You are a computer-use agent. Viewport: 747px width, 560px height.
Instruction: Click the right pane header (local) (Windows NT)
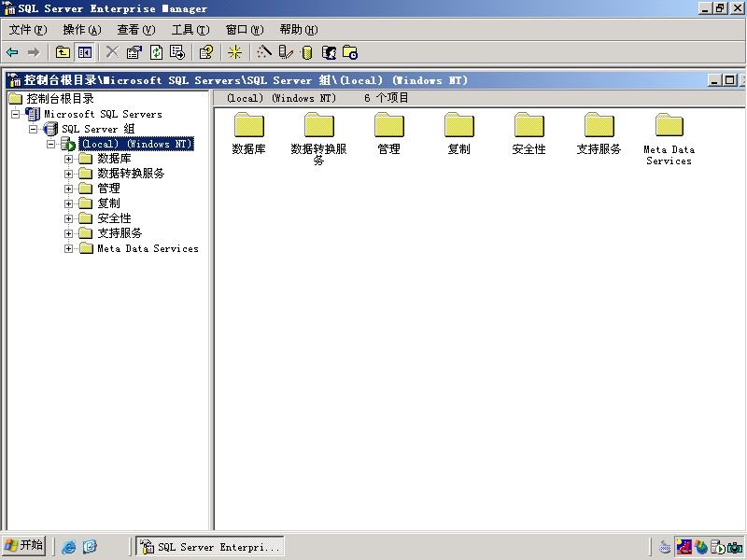pos(281,98)
